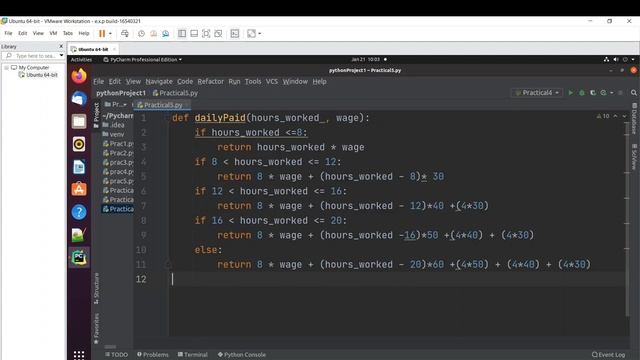Open the Library search filter dropdown arrow
Screen dimensions: 640x360
[x=61, y=56]
